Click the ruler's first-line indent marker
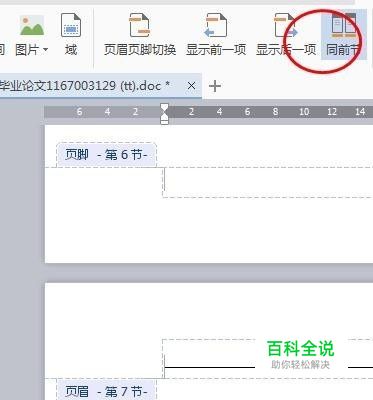 click(164, 107)
